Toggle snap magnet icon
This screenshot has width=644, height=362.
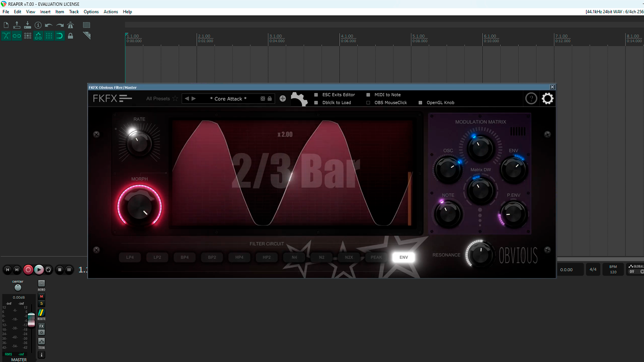coord(60,36)
